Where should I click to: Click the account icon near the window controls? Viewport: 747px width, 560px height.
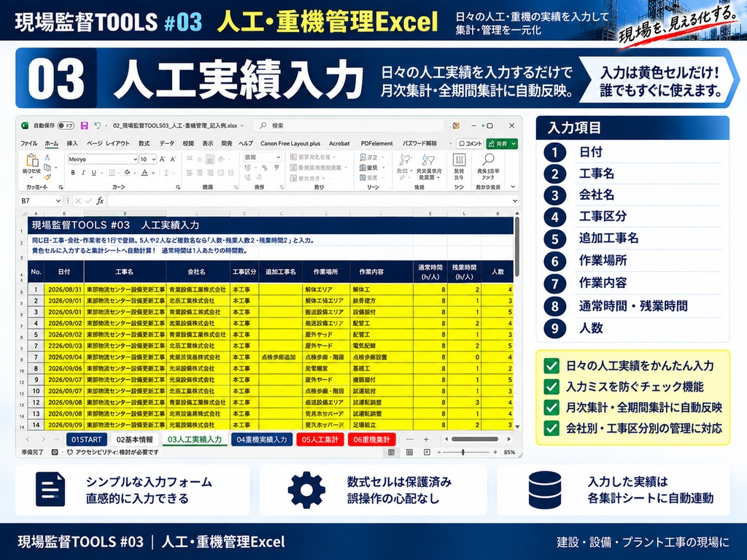[456, 125]
